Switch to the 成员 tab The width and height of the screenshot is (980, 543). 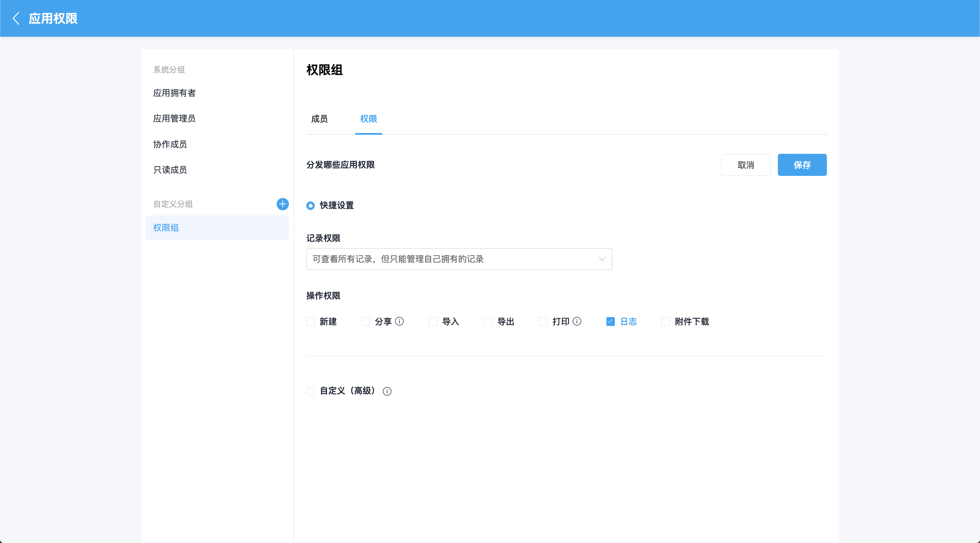point(320,119)
